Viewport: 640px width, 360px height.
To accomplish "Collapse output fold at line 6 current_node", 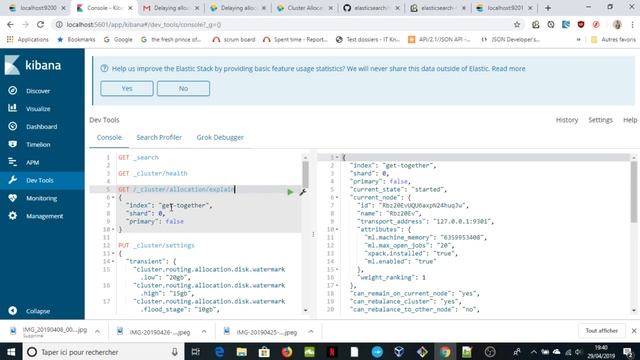I will click(337, 198).
